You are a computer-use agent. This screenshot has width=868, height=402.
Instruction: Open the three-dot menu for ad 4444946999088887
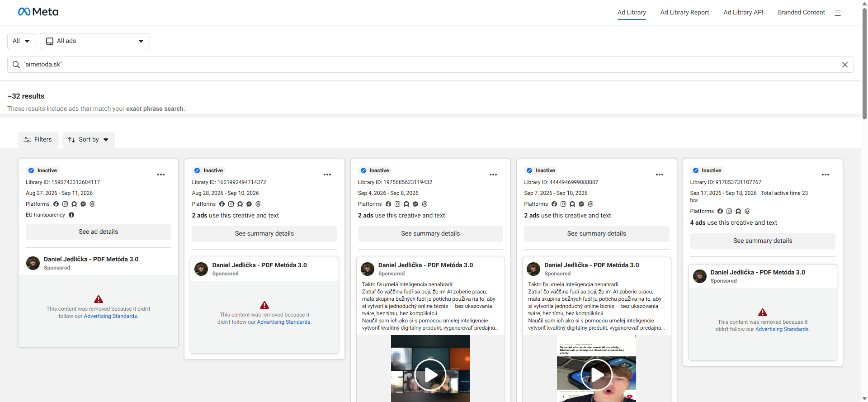point(660,175)
